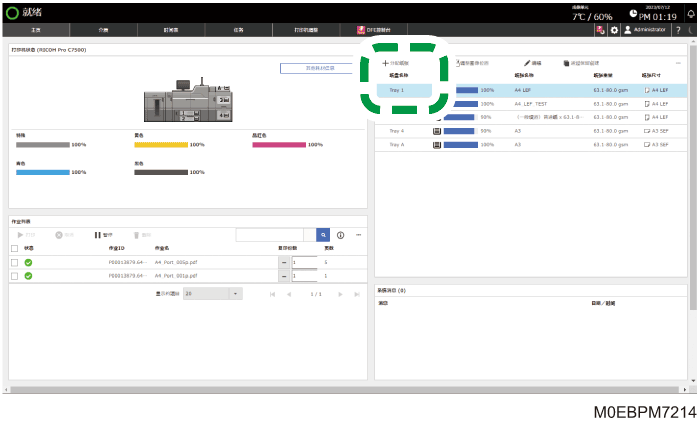This screenshot has width=700, height=423.
Task: Select the first tab in navigation bar
Action: (36, 30)
